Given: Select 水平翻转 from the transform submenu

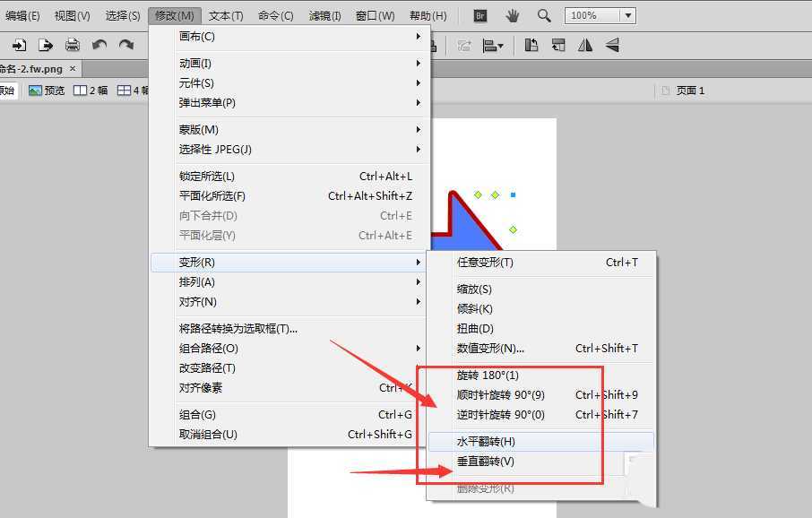Looking at the screenshot, I should coord(484,441).
